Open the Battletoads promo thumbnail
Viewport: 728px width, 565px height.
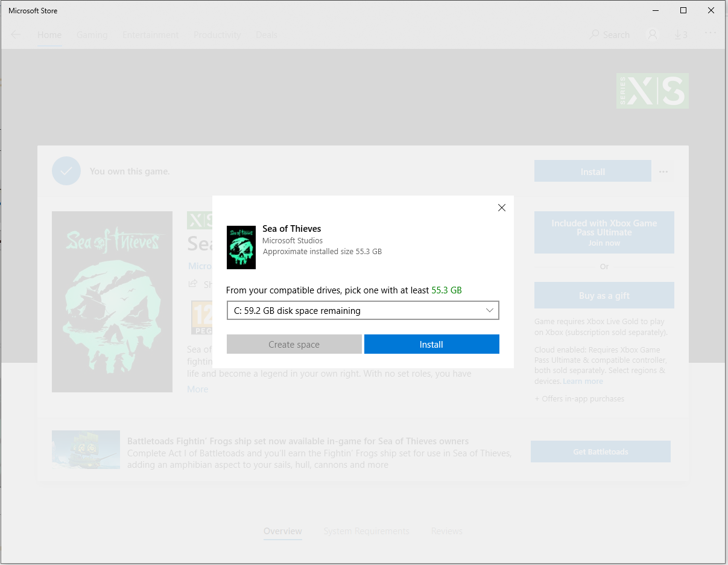click(x=86, y=450)
